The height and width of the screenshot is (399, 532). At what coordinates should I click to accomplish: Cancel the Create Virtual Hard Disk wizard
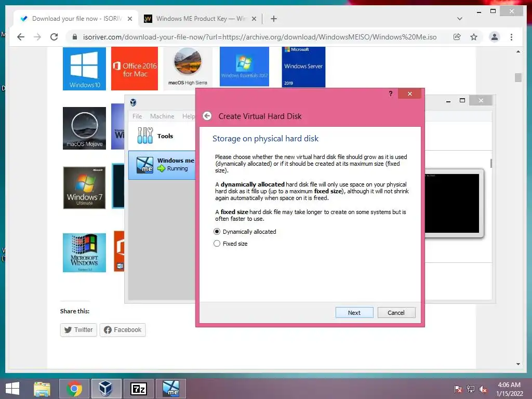point(396,312)
